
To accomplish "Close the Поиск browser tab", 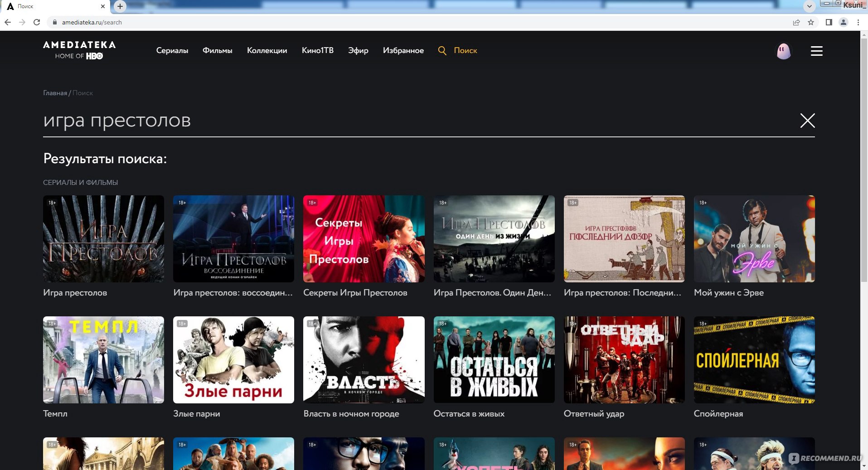I will tap(102, 6).
